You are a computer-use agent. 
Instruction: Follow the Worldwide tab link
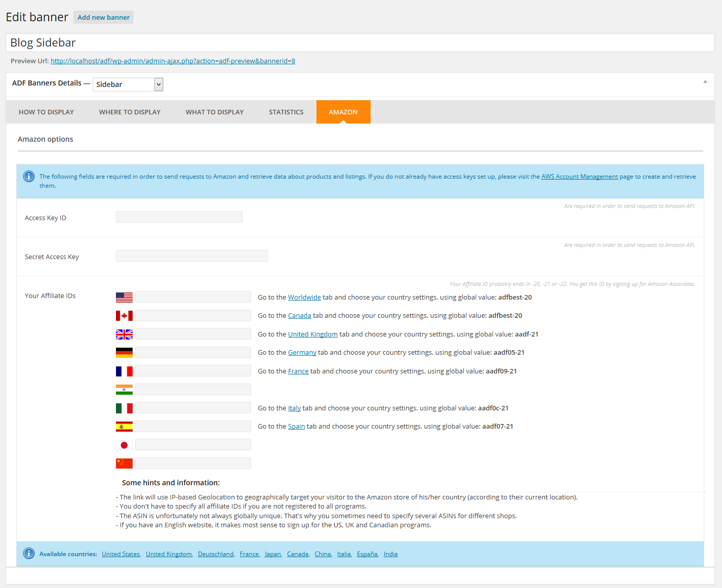coord(304,297)
